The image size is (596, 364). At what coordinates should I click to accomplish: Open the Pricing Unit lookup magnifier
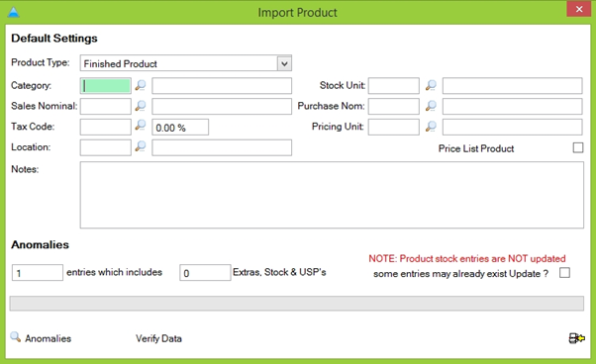click(x=431, y=127)
